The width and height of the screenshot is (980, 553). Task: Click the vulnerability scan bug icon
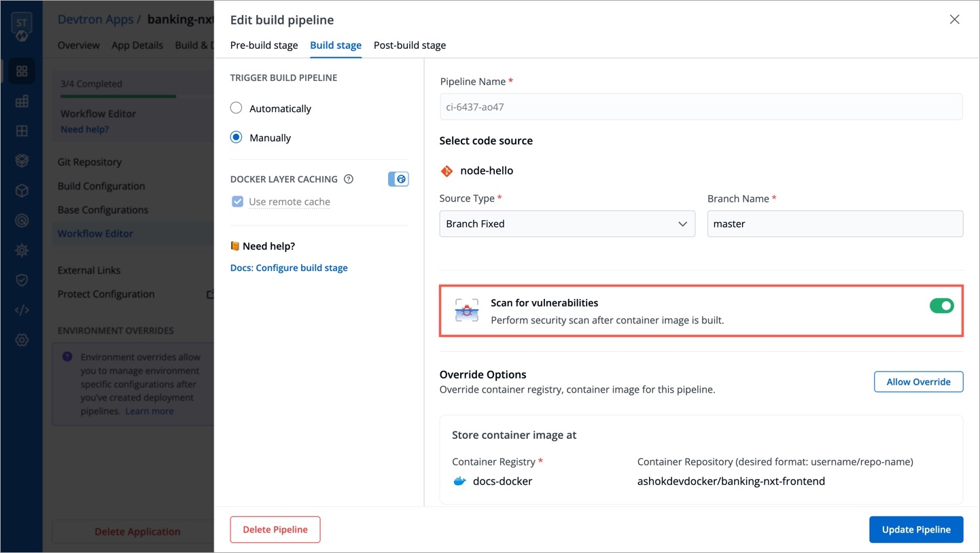point(467,310)
